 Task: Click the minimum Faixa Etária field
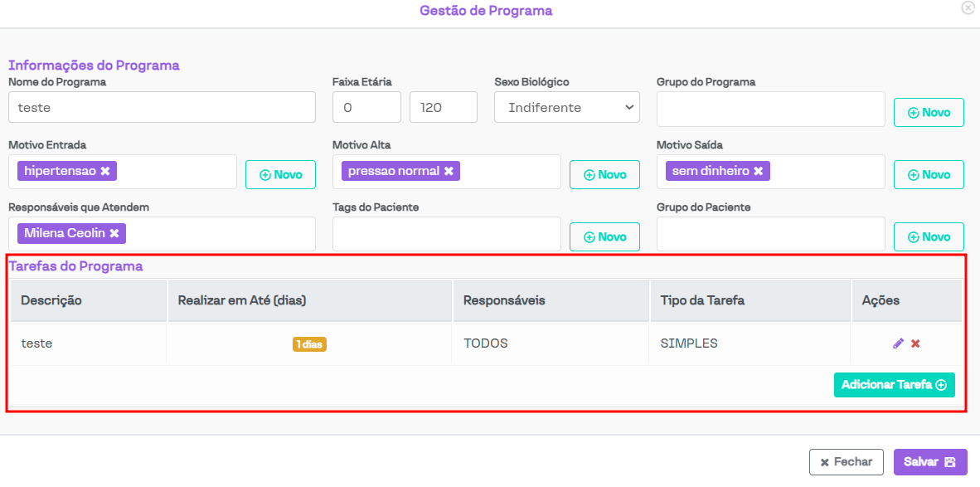[x=366, y=107]
